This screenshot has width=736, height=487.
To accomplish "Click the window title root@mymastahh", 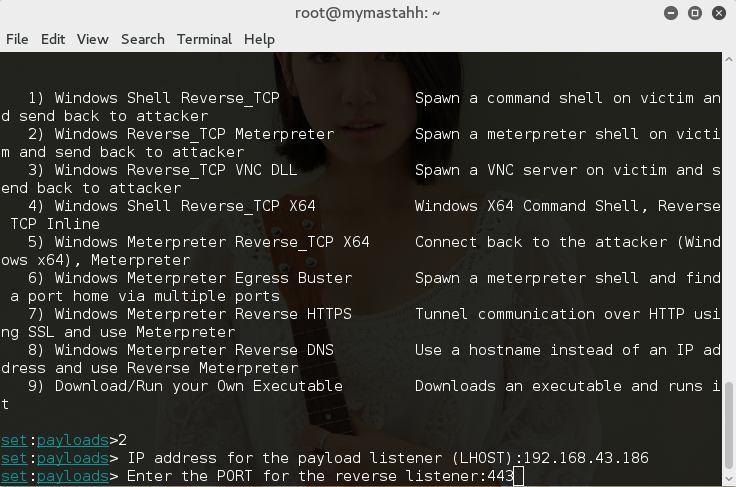I will click(x=368, y=13).
